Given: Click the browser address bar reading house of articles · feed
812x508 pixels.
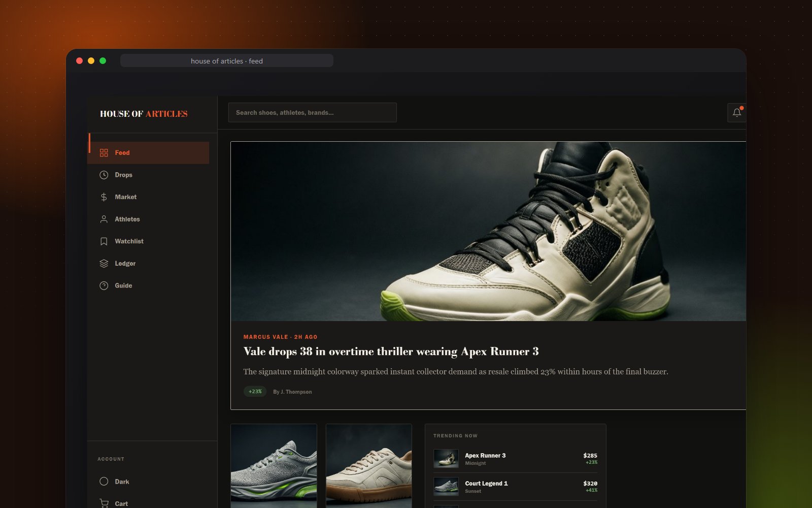Looking at the screenshot, I should (227, 61).
